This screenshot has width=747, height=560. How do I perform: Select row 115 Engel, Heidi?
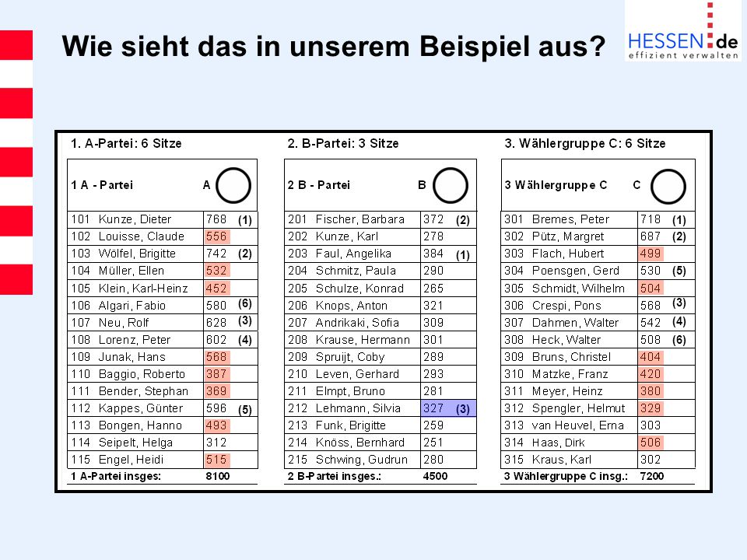coord(163,460)
